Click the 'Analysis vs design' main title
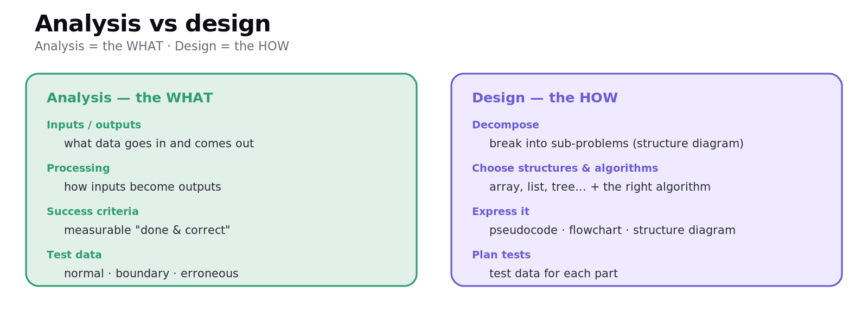This screenshot has height=312, width=868. pyautogui.click(x=152, y=24)
